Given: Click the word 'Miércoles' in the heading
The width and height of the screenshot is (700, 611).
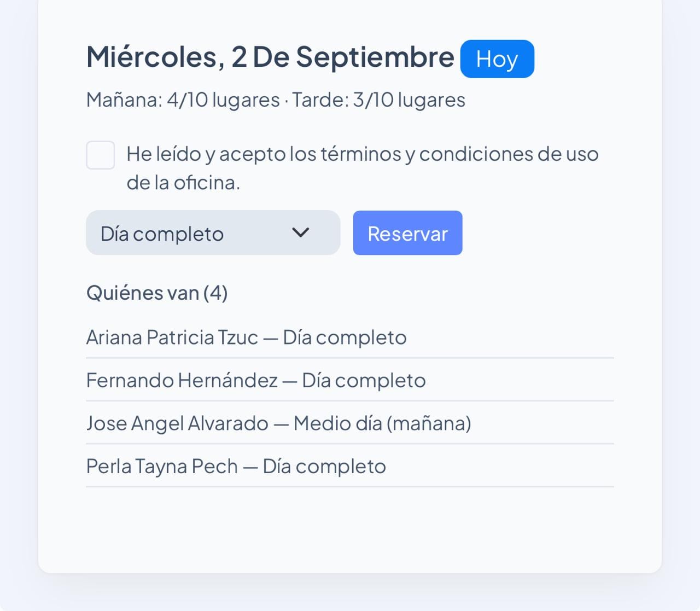Looking at the screenshot, I should pos(155,57).
